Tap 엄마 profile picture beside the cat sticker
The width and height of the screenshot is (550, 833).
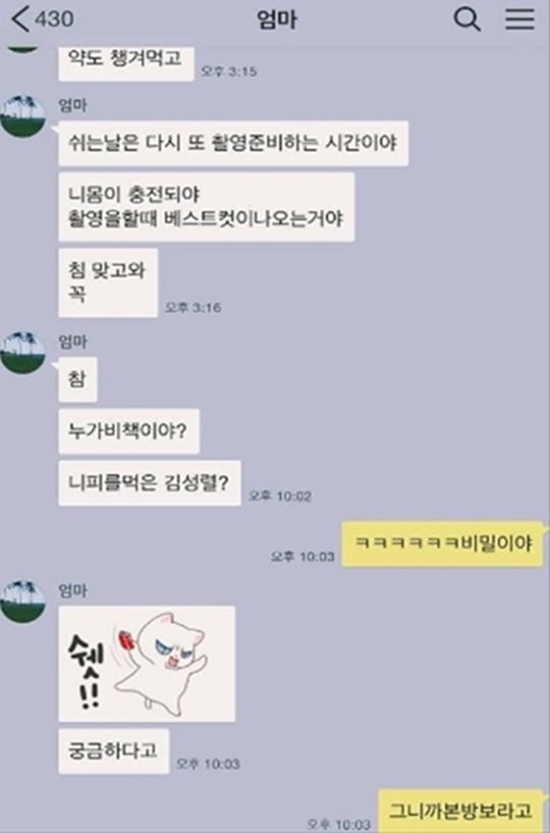coord(22,601)
